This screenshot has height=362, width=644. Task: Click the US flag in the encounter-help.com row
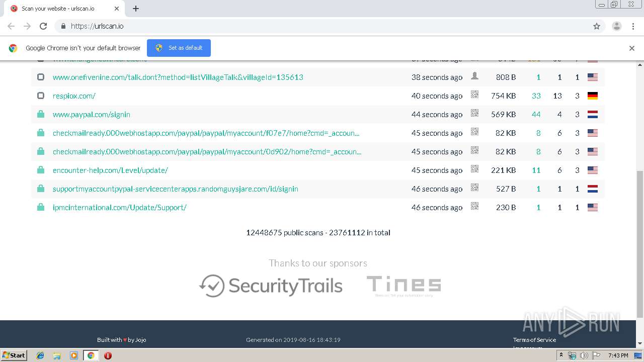tap(593, 170)
